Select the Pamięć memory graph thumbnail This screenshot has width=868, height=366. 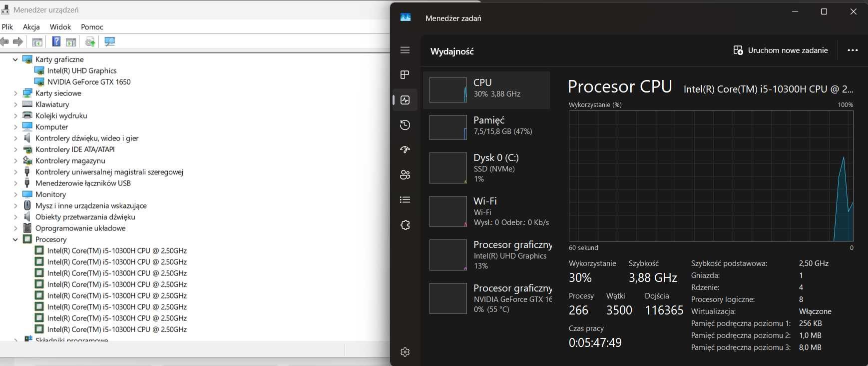(x=448, y=127)
